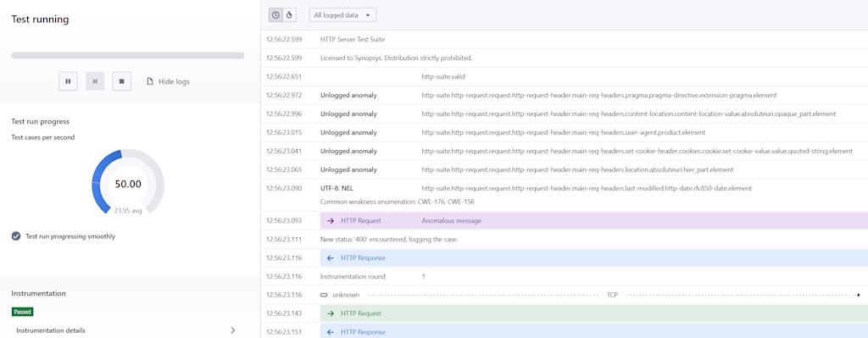Viewport: 868px width, 338px height.
Task: Click the Test run progress heading
Action: [x=41, y=121]
